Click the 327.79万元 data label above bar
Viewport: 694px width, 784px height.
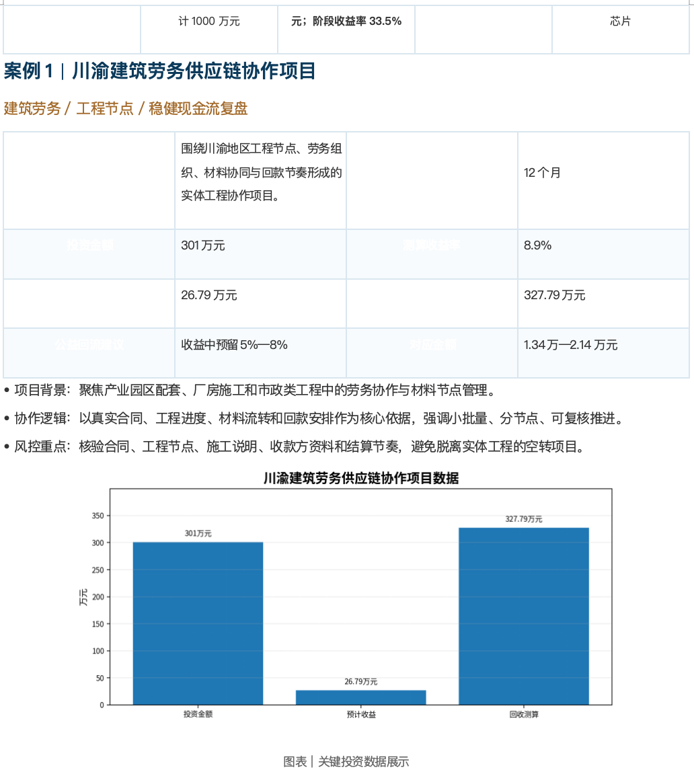click(x=523, y=519)
